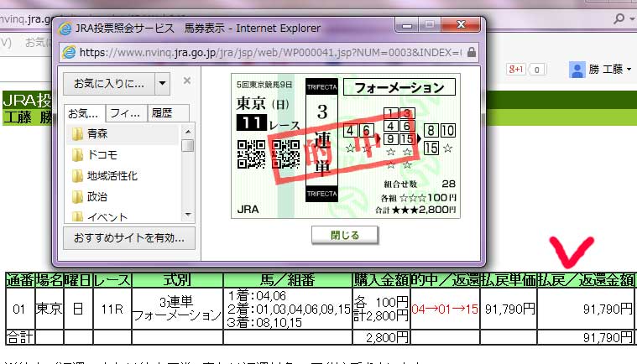Click the right QR code on ticket
Viewport: 637px width, 364px height.
click(286, 154)
